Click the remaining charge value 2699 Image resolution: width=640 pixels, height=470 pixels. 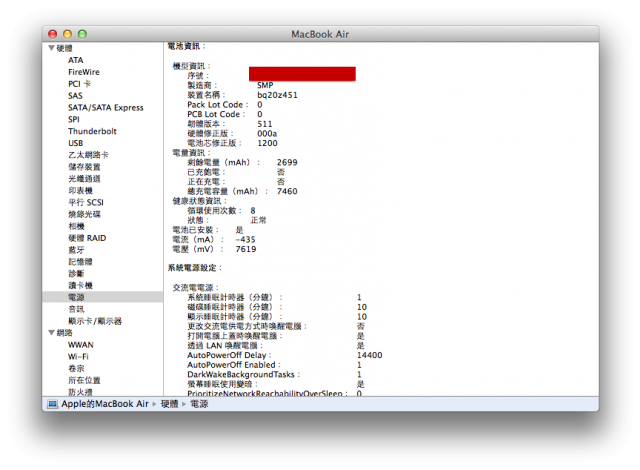pos(287,162)
